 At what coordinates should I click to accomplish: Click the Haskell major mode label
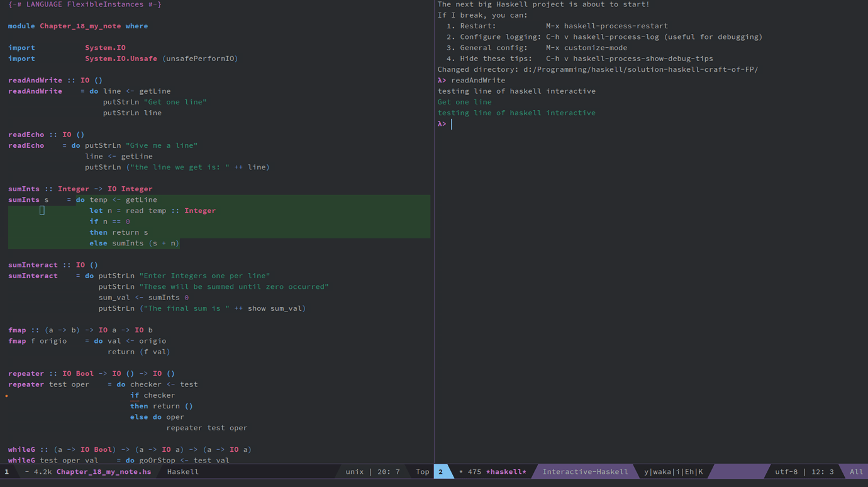(x=183, y=471)
